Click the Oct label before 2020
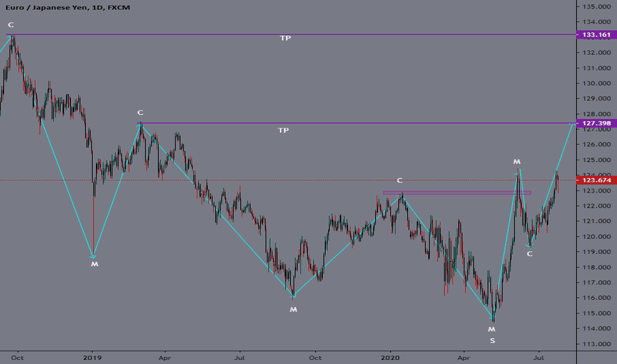 (x=315, y=358)
